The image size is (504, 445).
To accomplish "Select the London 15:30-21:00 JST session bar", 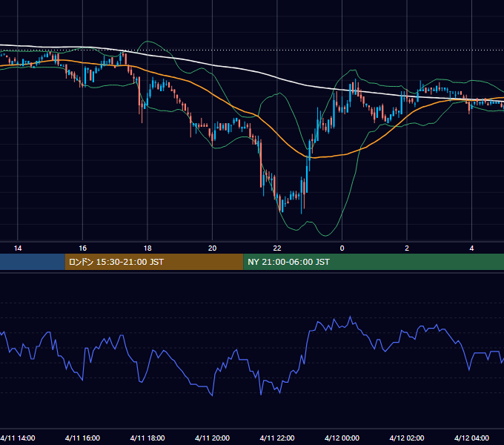I will click(x=154, y=262).
